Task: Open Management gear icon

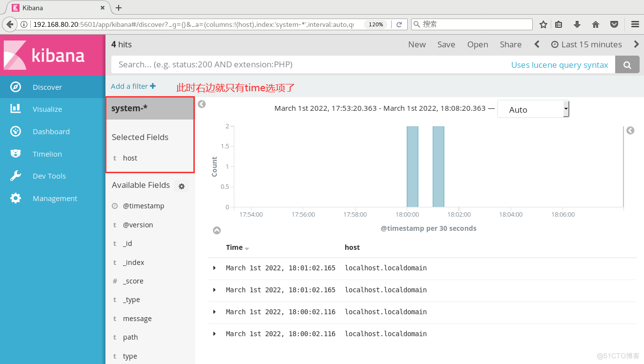Action: 16,198
